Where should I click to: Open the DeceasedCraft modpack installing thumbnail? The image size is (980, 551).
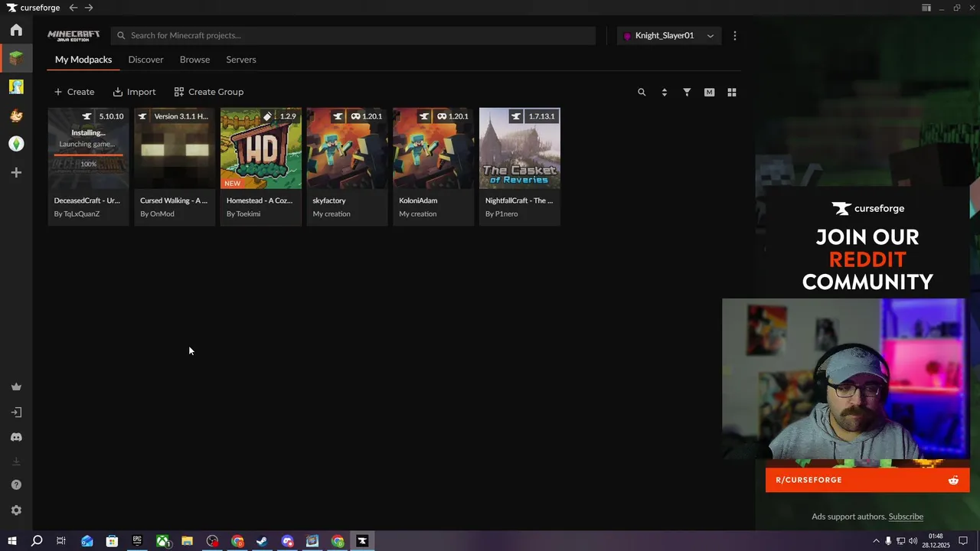click(89, 148)
